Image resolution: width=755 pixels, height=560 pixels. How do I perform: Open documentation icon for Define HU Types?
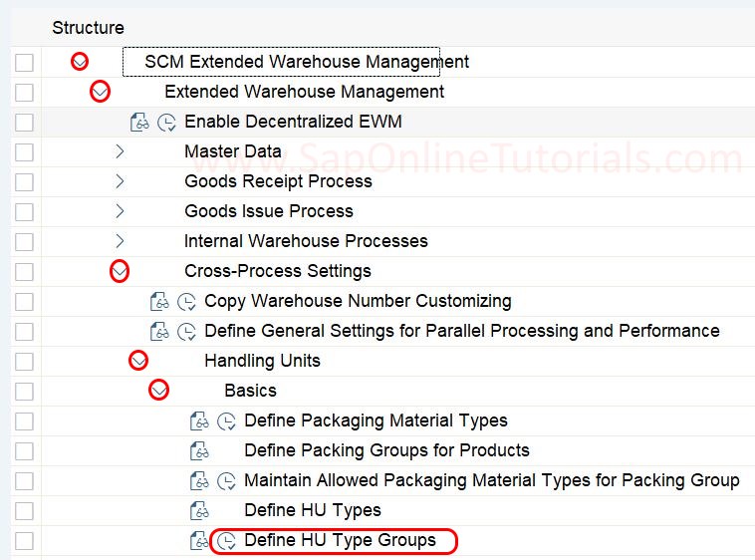pyautogui.click(x=199, y=510)
